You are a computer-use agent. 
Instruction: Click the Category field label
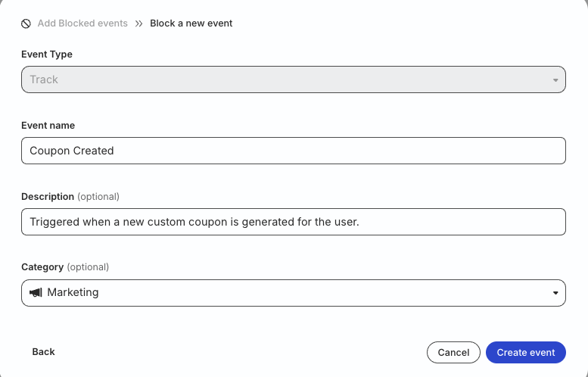click(x=42, y=267)
